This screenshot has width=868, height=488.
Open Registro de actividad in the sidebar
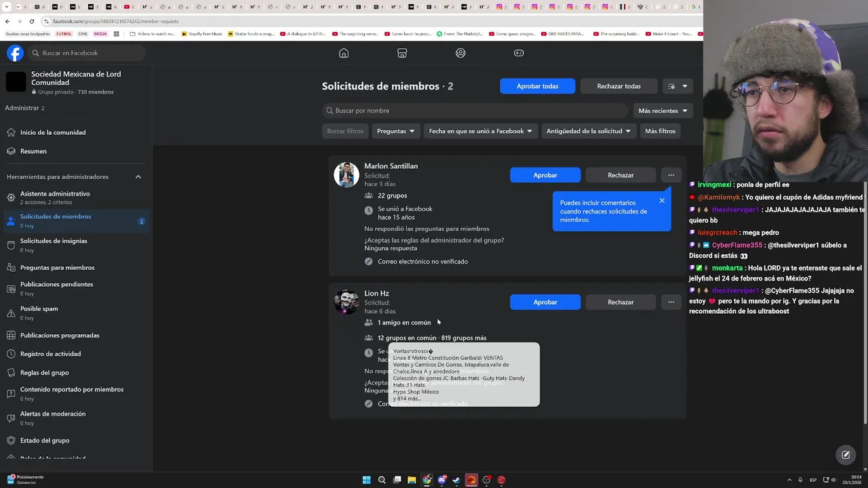[76, 354]
